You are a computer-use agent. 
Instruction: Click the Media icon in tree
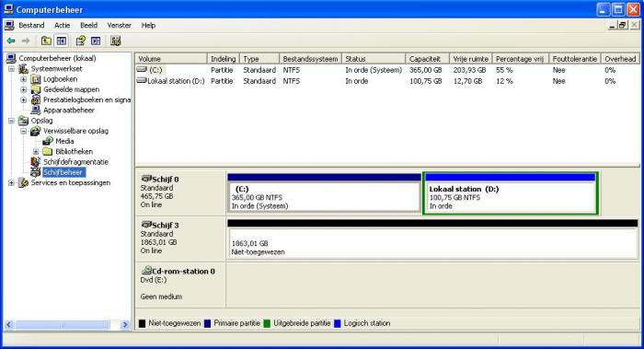(x=48, y=141)
